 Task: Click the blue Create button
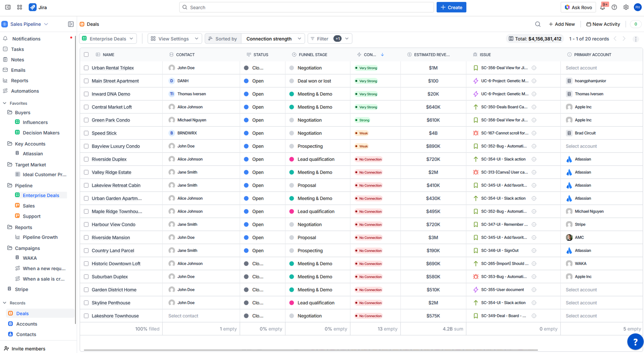point(451,7)
